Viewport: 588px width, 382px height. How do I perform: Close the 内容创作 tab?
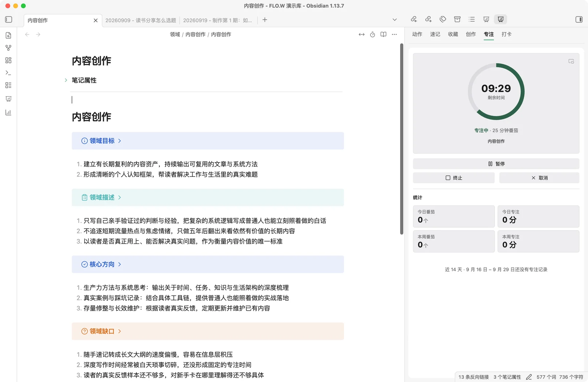click(x=96, y=20)
